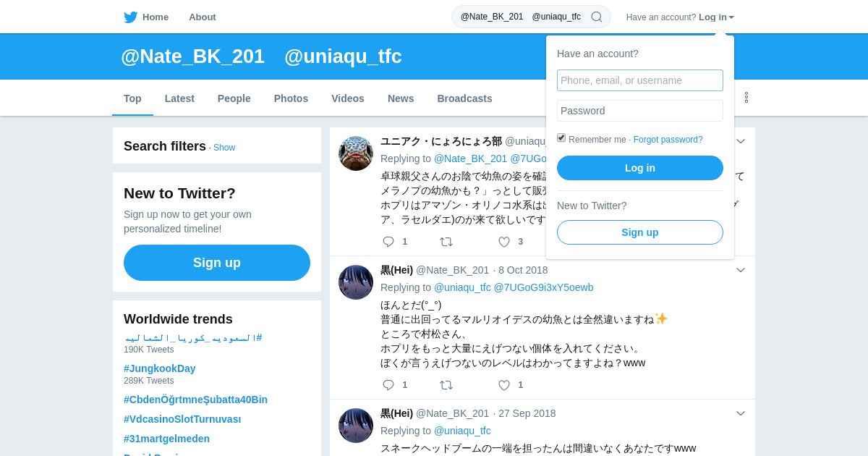Focus the Phone, email, or username field
Image resolution: width=868 pixels, height=456 pixels.
point(640,80)
